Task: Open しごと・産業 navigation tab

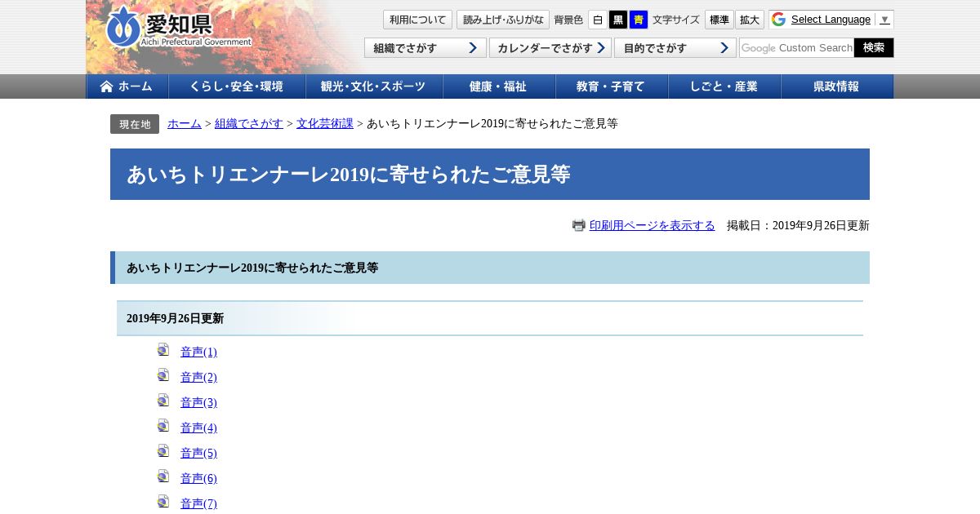Action: 724,86
